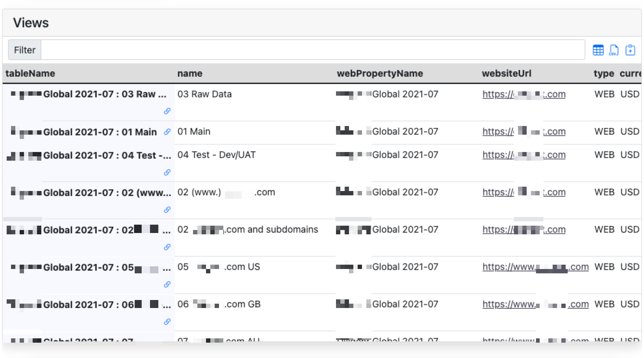Click the link icon beside Global 2021-07 : 01 Main
This screenshot has height=358, width=644.
click(168, 132)
